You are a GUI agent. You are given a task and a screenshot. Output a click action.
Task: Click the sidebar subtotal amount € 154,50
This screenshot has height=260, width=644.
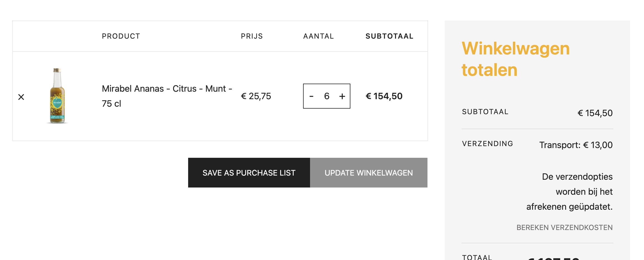coord(595,113)
